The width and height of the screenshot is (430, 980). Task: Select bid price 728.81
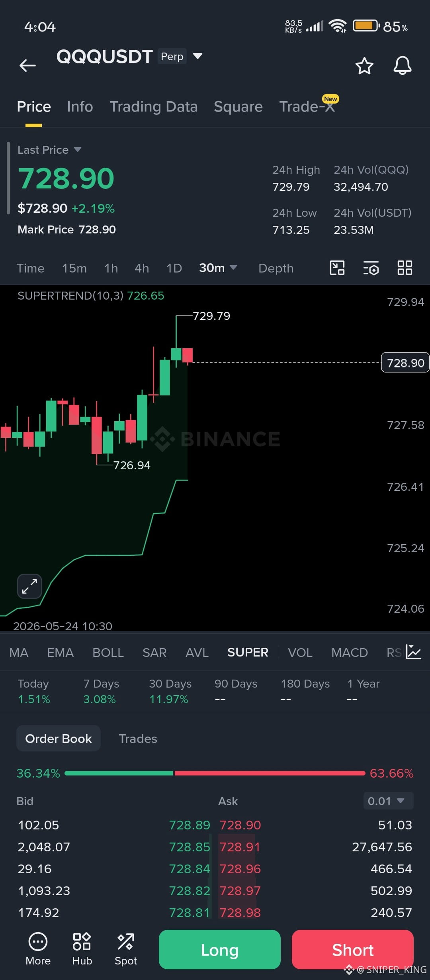tap(190, 912)
